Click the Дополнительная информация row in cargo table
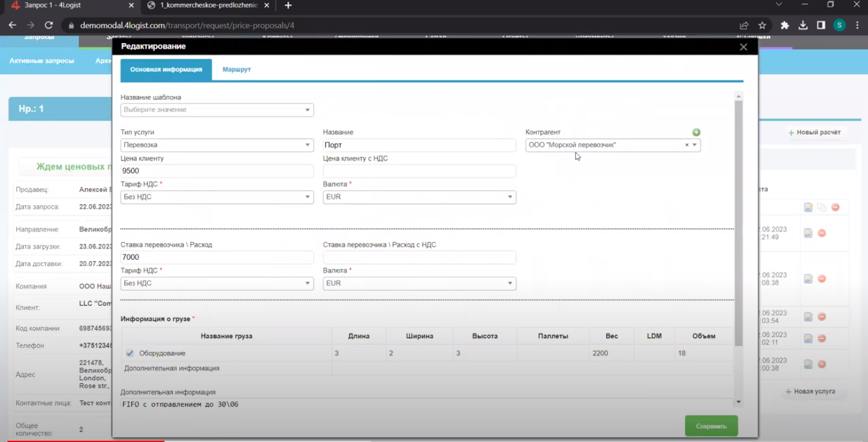Screen dimensions: 868x442 [x=427, y=368]
